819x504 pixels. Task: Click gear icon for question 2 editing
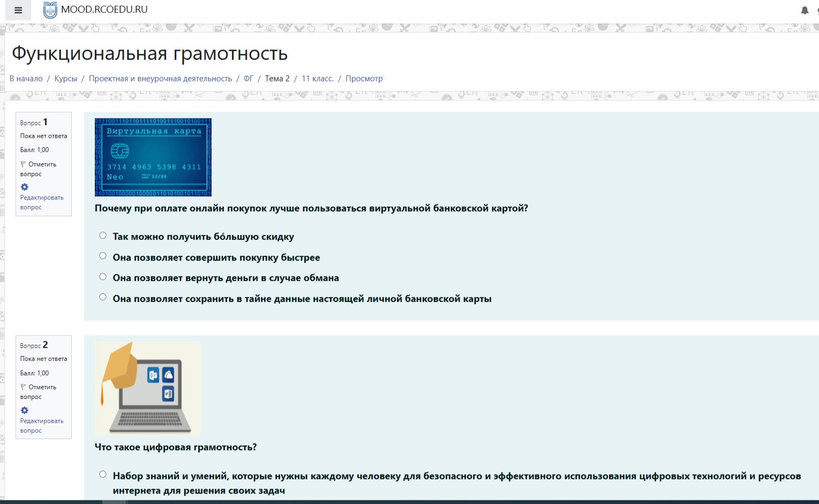25,410
